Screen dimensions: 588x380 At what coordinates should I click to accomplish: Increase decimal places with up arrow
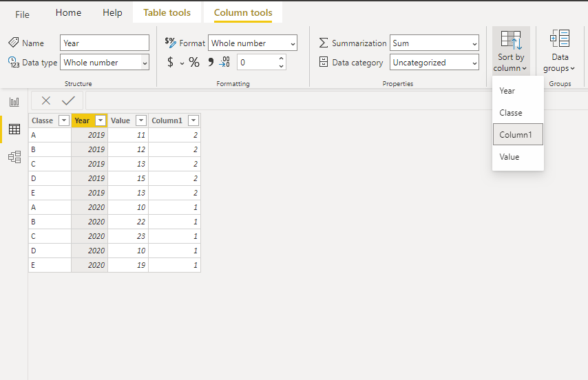[281, 59]
